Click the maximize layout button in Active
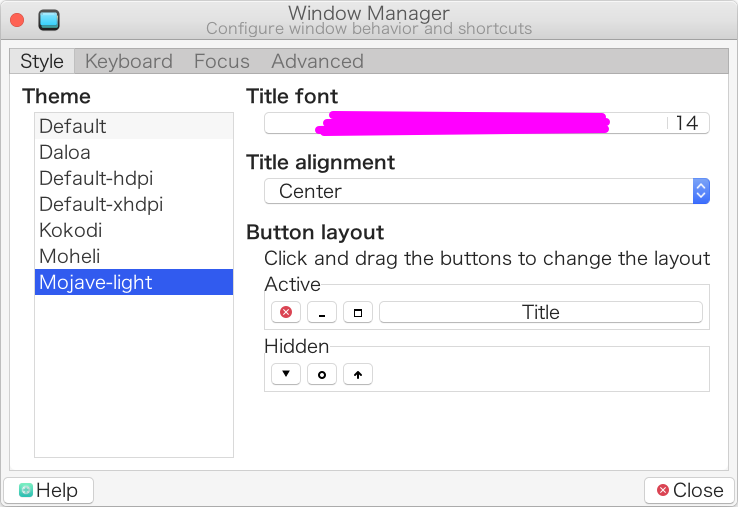 coord(358,312)
